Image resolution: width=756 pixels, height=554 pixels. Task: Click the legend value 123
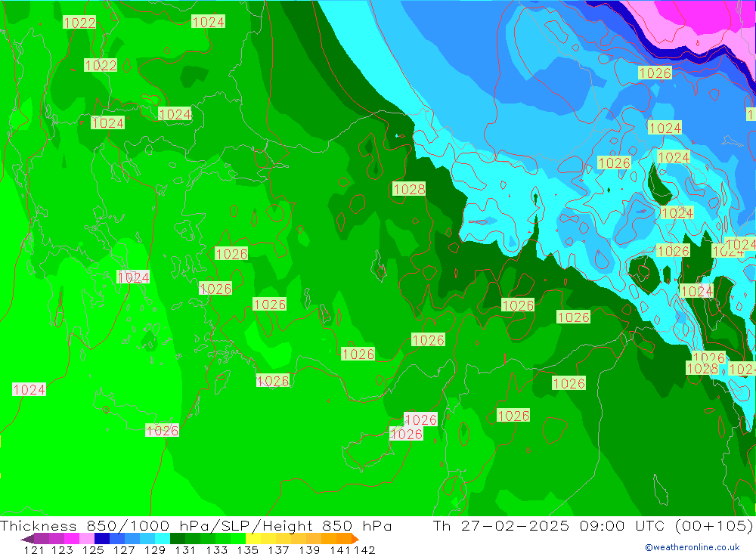[62, 549]
